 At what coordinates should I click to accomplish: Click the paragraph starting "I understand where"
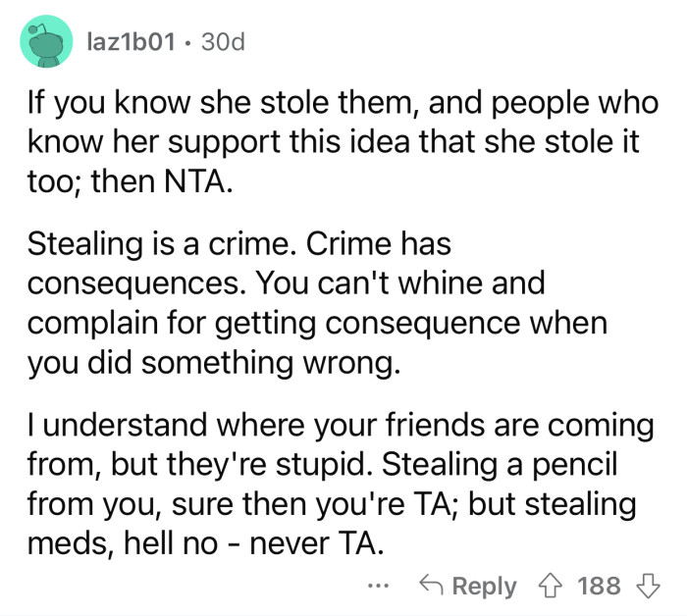coord(341,484)
